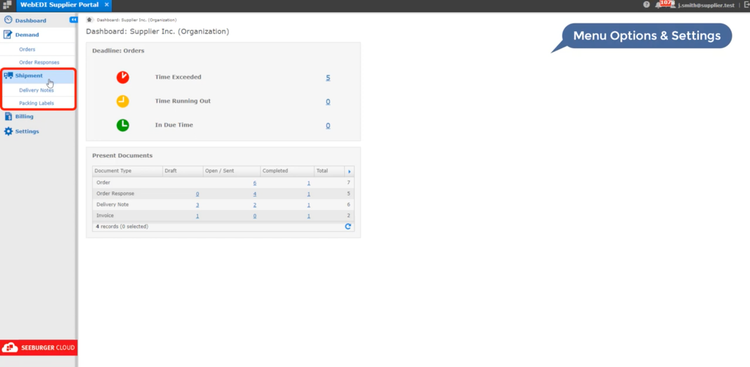Open Invoice Open / Sent count link
Viewport: 750px width, 367px height.
pyautogui.click(x=255, y=216)
